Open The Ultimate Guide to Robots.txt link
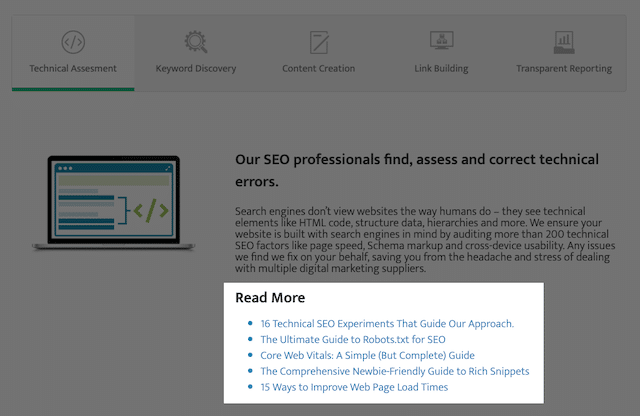This screenshot has height=416, width=640. click(x=353, y=340)
